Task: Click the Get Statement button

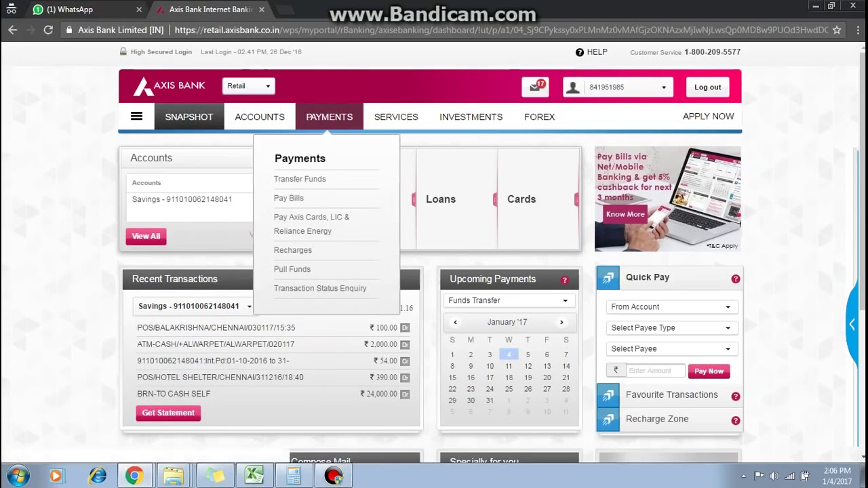Action: pos(168,413)
